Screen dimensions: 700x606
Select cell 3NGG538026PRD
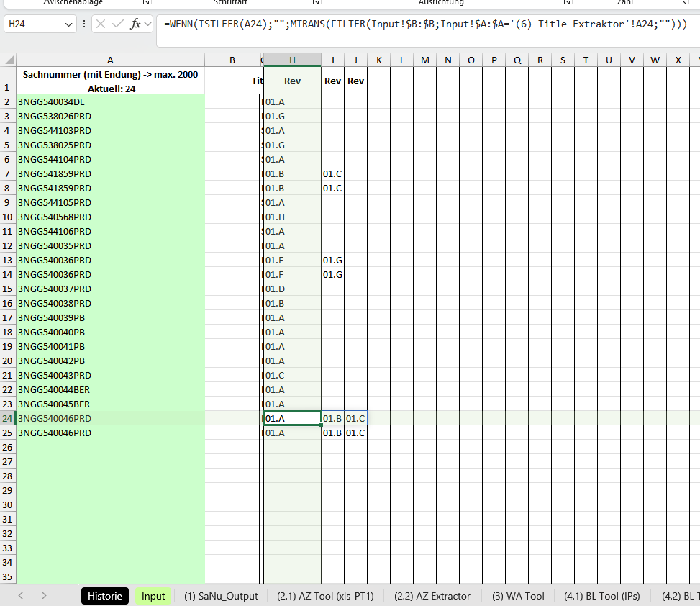pos(110,116)
